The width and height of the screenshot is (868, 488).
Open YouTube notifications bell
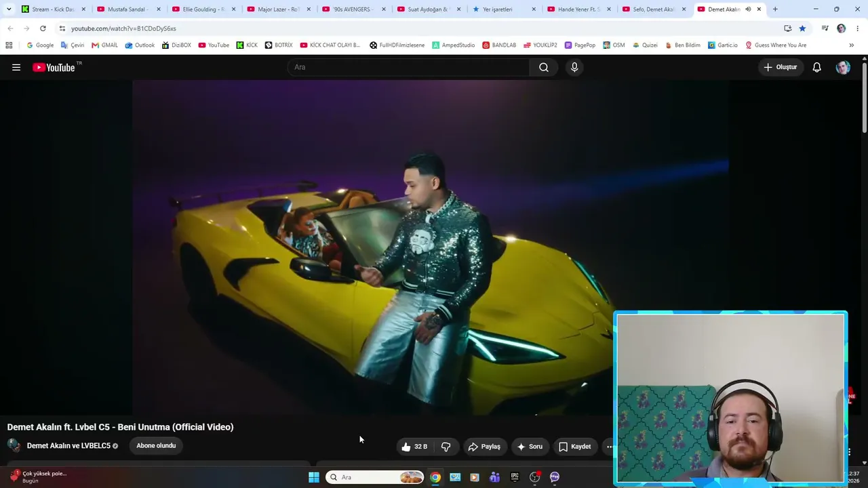click(x=817, y=67)
